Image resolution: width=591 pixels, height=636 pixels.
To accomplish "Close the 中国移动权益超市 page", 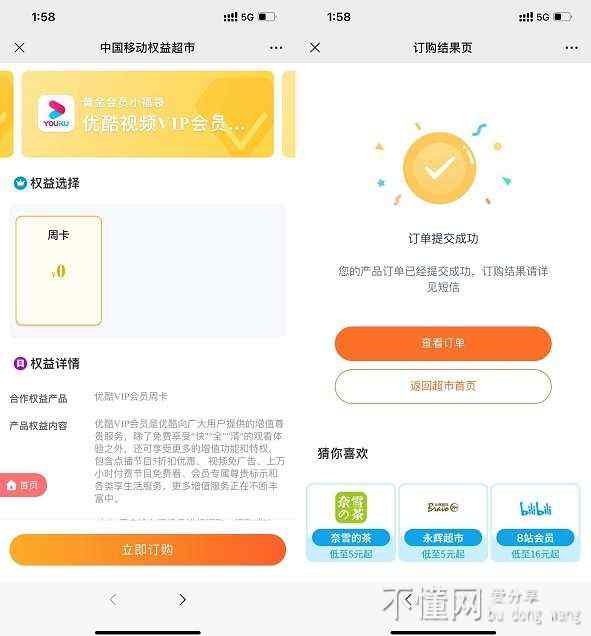I will click(19, 48).
